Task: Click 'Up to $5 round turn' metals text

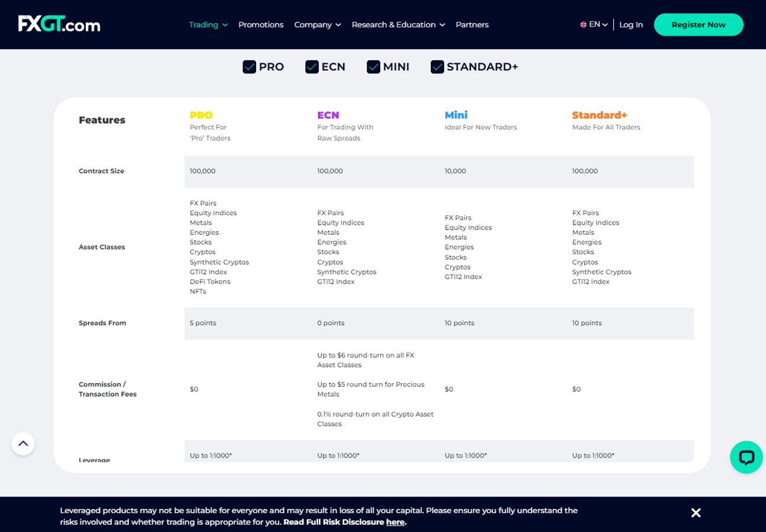Action: click(x=371, y=389)
